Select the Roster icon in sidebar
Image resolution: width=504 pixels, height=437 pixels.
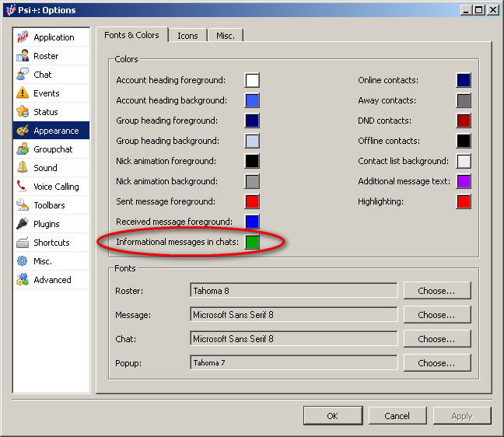click(22, 56)
